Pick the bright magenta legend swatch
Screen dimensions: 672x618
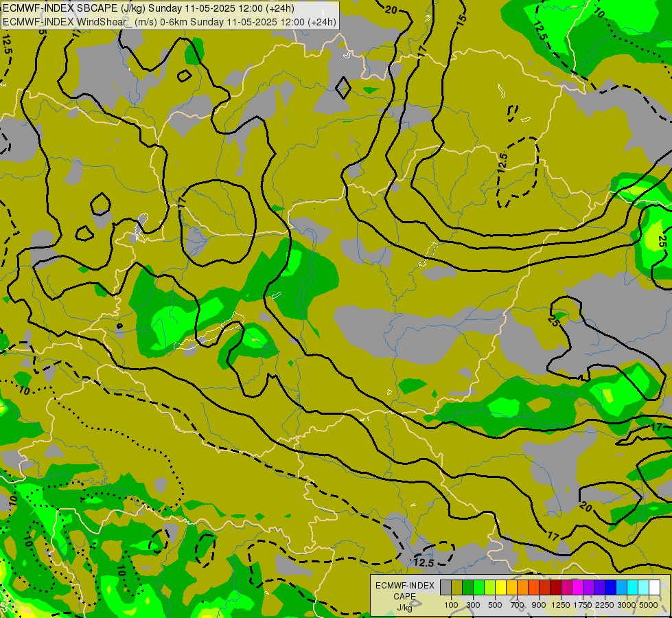coord(578,588)
